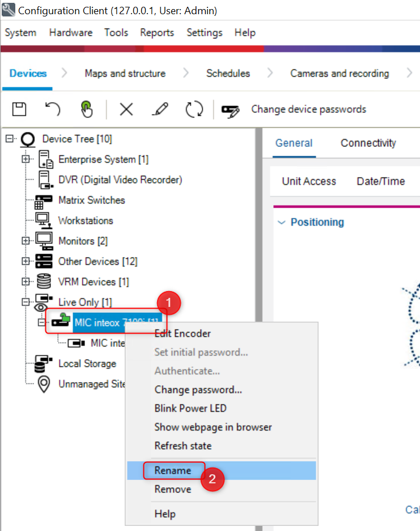Expand the Monitors node
420x531 pixels.
click(x=26, y=241)
